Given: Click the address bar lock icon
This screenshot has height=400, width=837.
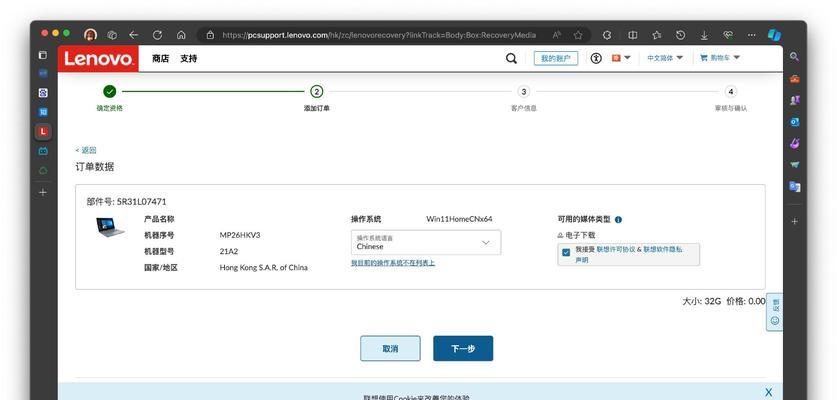Looking at the screenshot, I should (210, 35).
